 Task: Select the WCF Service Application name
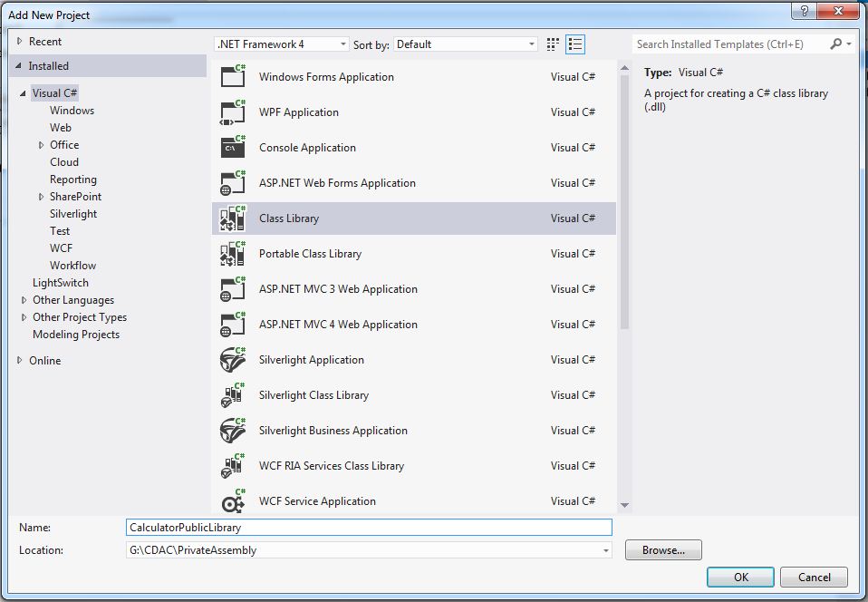[317, 501]
